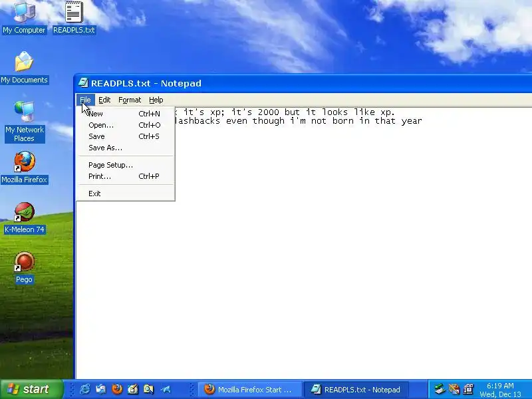Open the File menu in Notepad
The image size is (532, 399).
(85, 100)
